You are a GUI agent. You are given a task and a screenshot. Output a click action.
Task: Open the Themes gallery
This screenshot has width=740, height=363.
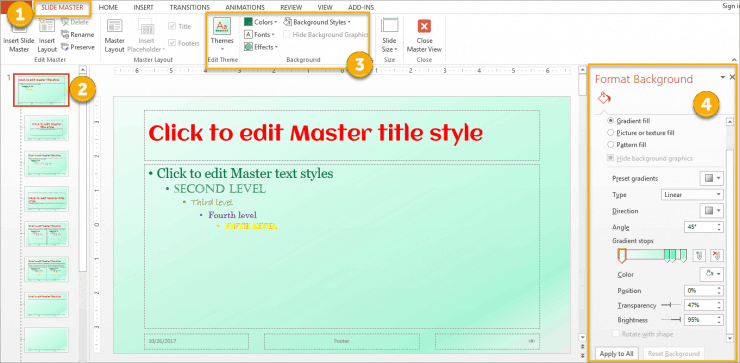(222, 35)
